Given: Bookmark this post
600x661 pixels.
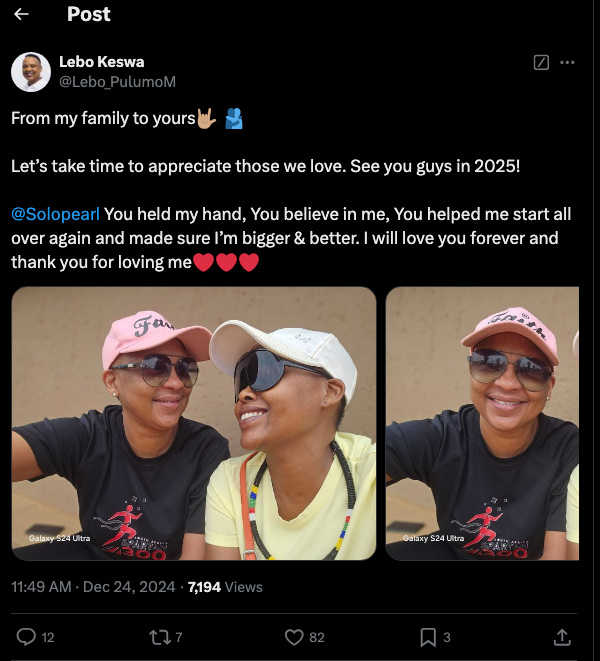Looking at the screenshot, I should [427, 636].
